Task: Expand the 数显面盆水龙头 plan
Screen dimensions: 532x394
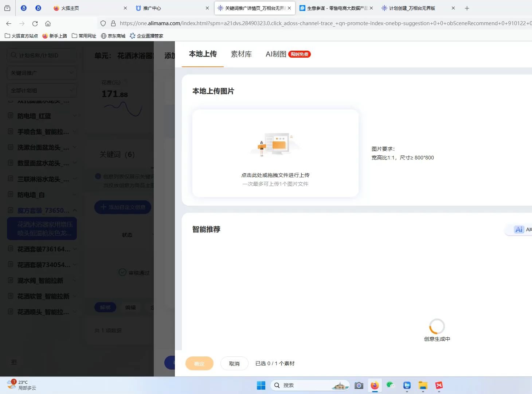Action: (75, 163)
